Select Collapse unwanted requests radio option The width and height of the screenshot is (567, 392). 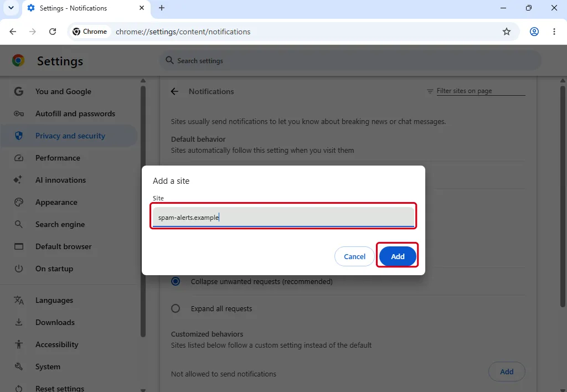[176, 281]
